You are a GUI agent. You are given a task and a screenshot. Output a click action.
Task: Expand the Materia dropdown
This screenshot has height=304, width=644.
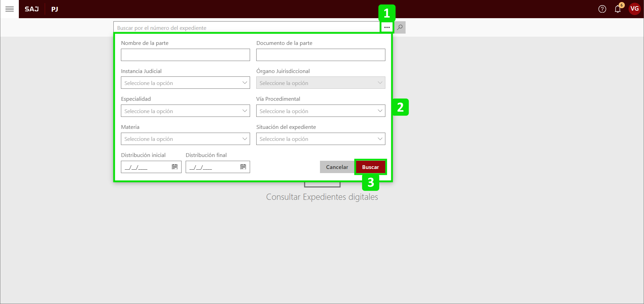click(x=185, y=139)
